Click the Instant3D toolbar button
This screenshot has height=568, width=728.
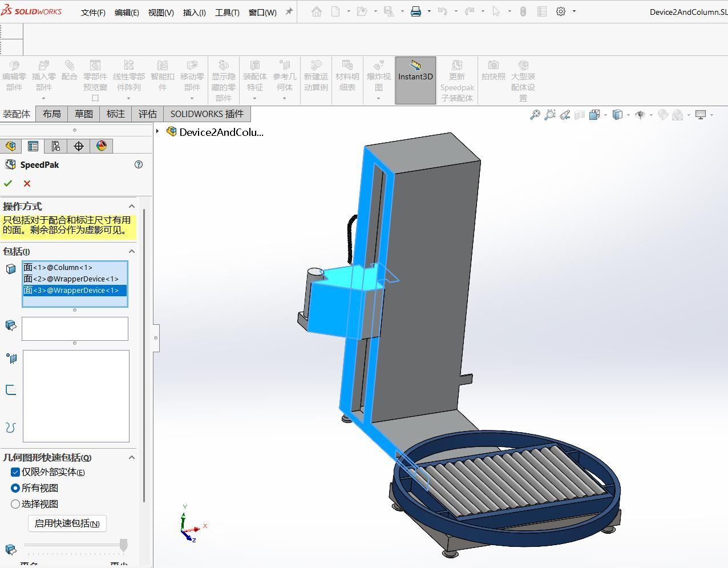(x=415, y=80)
